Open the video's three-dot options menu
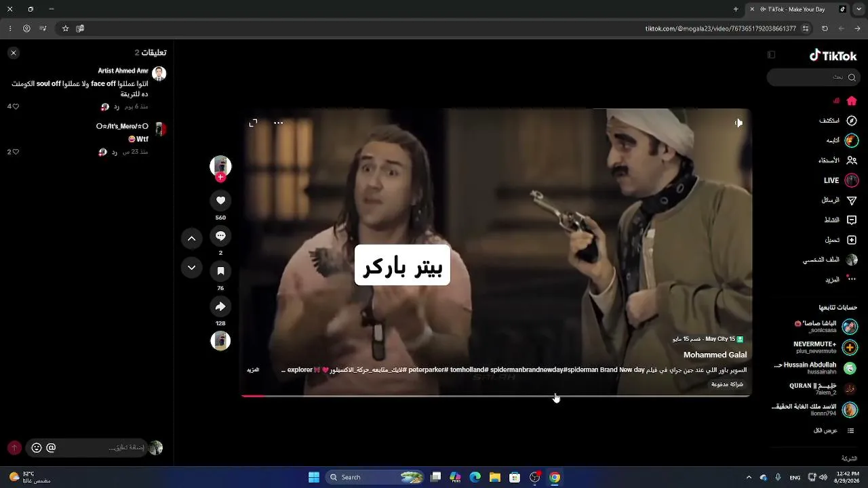The width and height of the screenshot is (868, 488). (278, 123)
